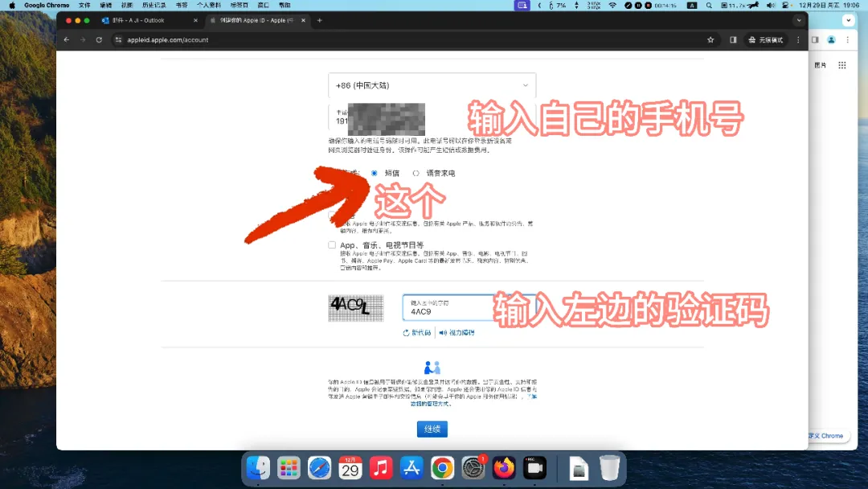Launch Safari from the Dock
Image resolution: width=868 pixels, height=489 pixels.
[319, 467]
